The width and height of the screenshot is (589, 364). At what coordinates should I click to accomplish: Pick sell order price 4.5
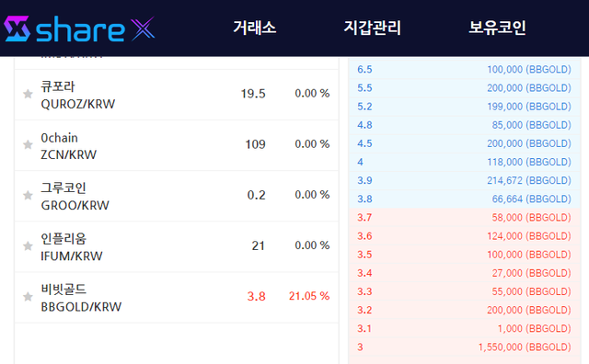[x=364, y=143]
